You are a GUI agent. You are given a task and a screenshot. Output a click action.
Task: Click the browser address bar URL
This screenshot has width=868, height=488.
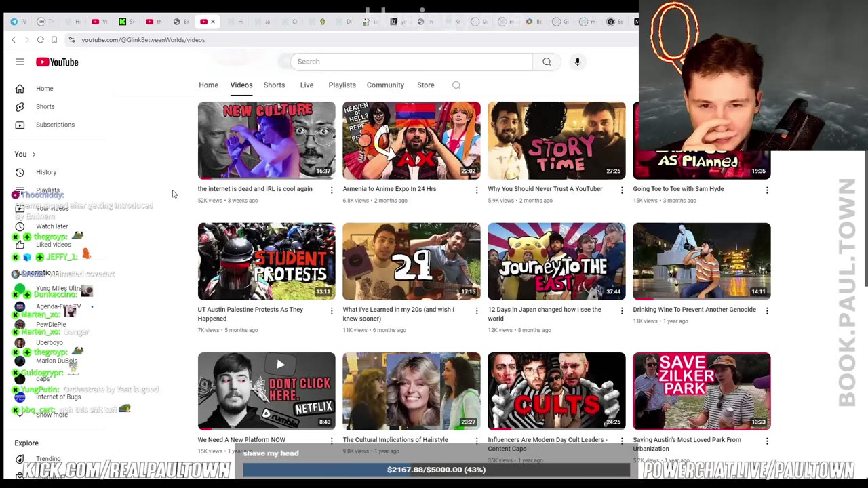click(143, 40)
